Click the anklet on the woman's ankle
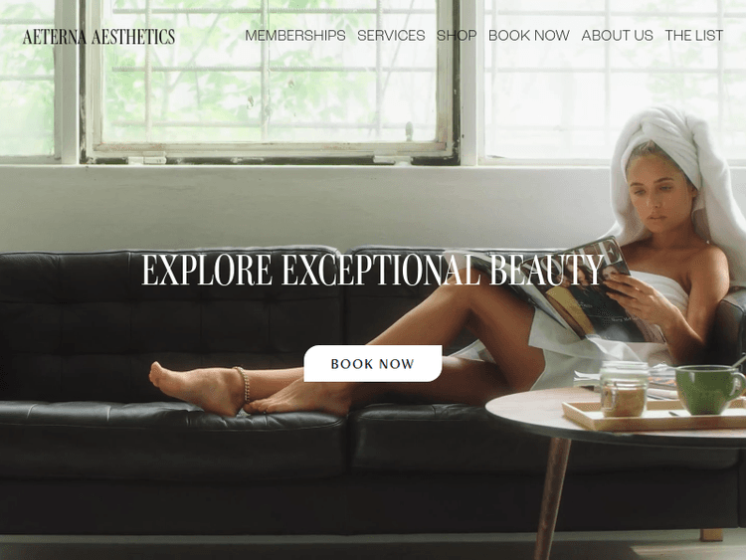Screen dimensions: 746x560 244,383
